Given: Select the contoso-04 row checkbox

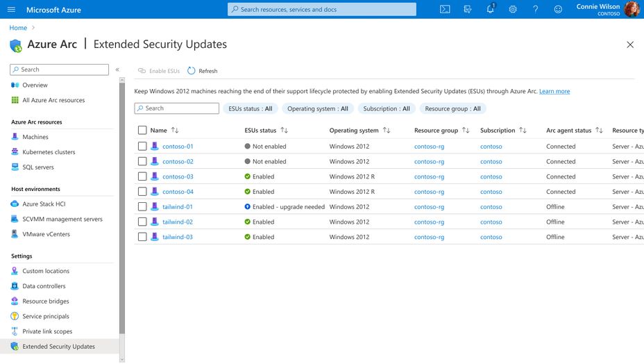Looking at the screenshot, I should [142, 191].
